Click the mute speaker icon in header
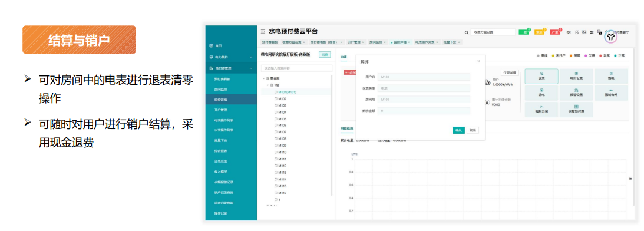The image size is (644, 231). coord(569,32)
